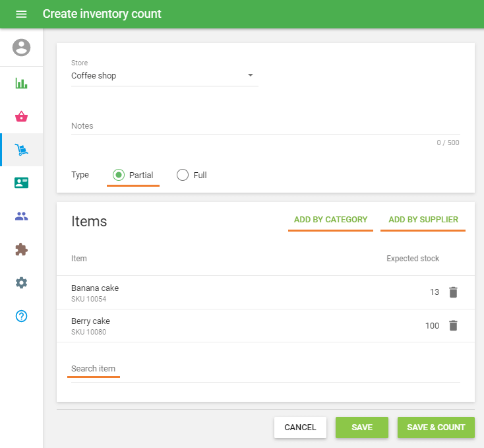Open Help question mark icon
The width and height of the screenshot is (484, 448).
[x=22, y=316]
